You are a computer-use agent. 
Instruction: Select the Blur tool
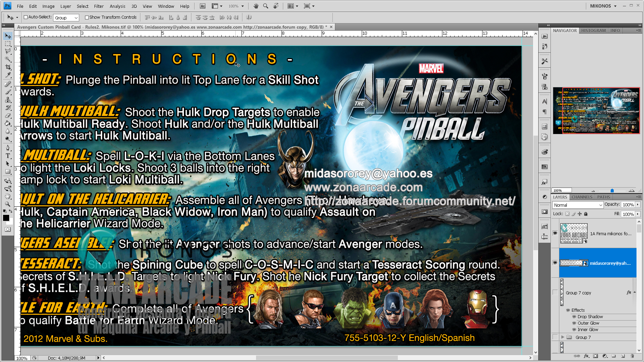8,131
